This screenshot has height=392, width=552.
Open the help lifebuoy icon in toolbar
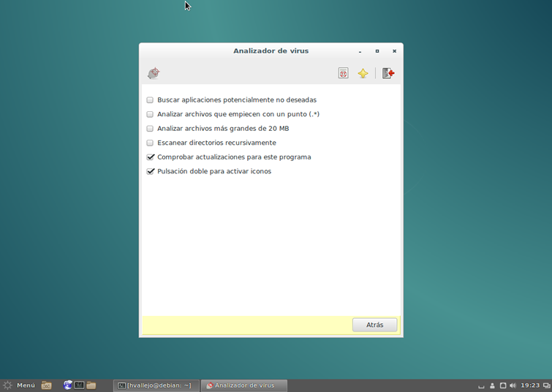coord(343,73)
